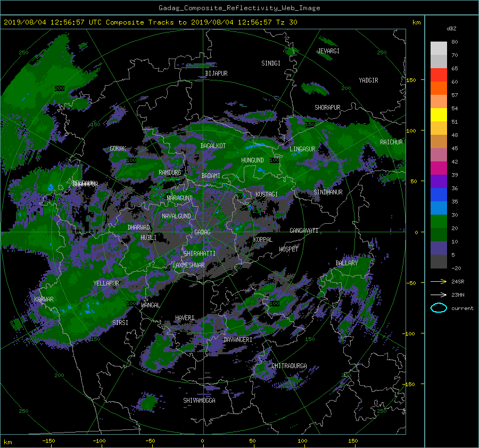Click the SINDGI town label
The height and width of the screenshot is (448, 479).
click(x=271, y=63)
